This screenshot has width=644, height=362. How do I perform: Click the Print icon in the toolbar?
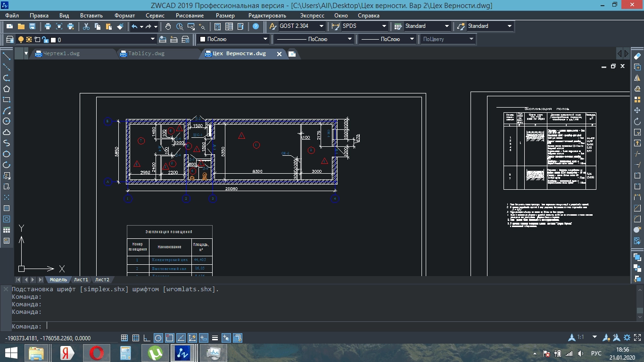pos(48,26)
